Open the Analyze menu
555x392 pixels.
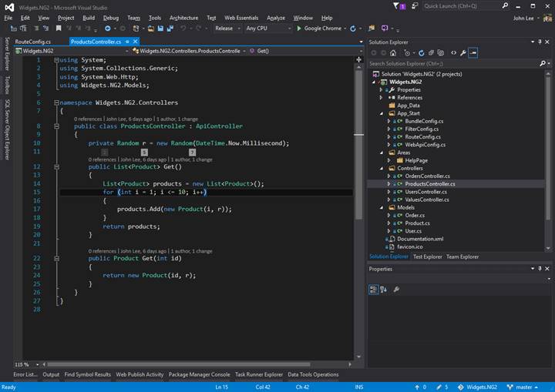pos(276,18)
